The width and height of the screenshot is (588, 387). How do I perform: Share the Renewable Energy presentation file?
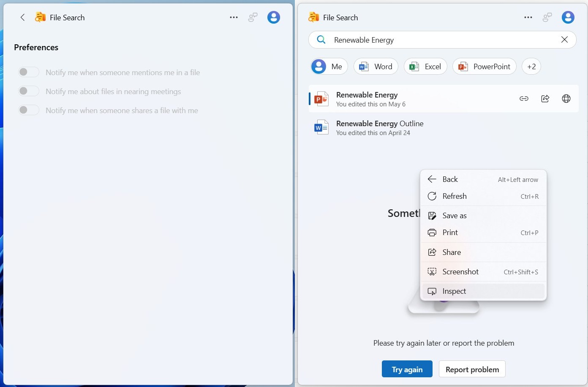[545, 99]
